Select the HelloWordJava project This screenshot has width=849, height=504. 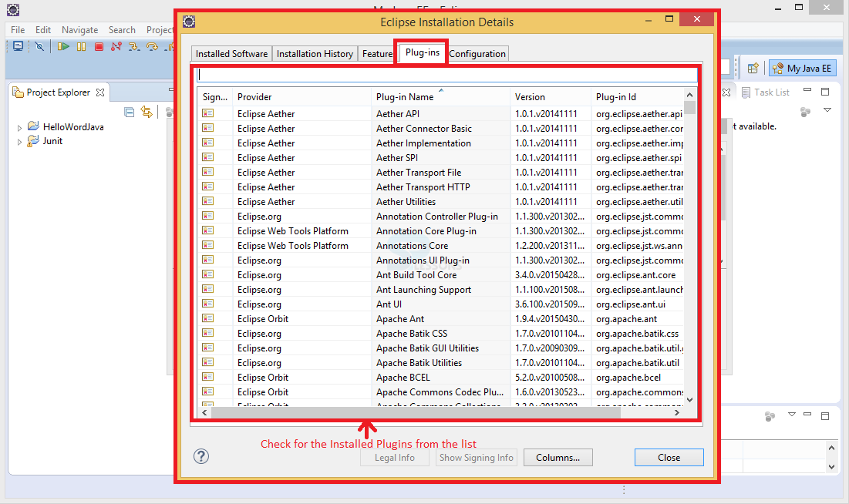pyautogui.click(x=73, y=126)
